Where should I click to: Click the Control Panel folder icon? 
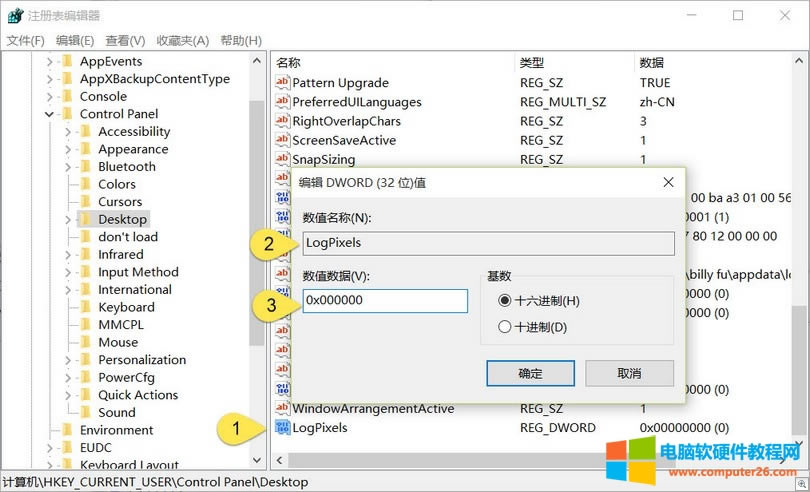coord(67,114)
